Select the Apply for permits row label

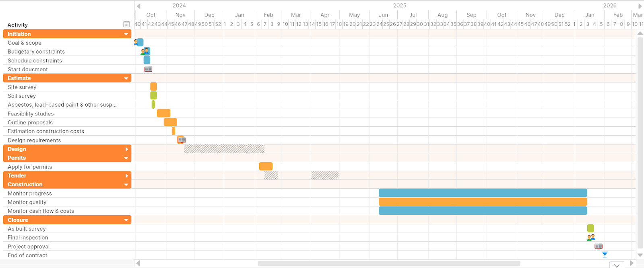click(30, 167)
